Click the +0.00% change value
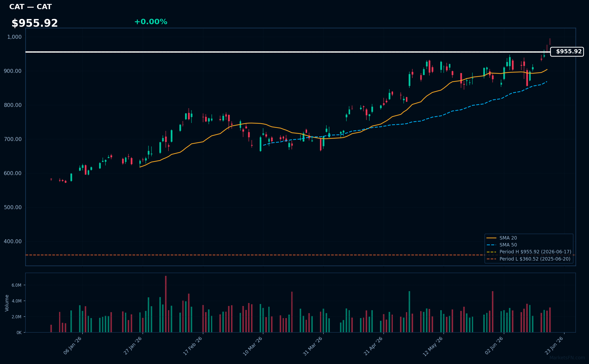 (151, 22)
